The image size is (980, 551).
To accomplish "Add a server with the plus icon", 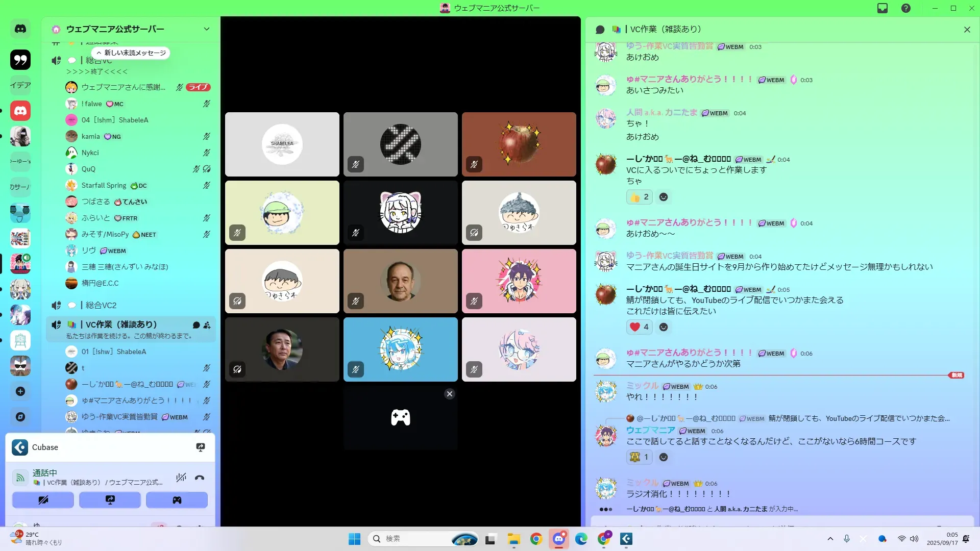I will tap(20, 391).
